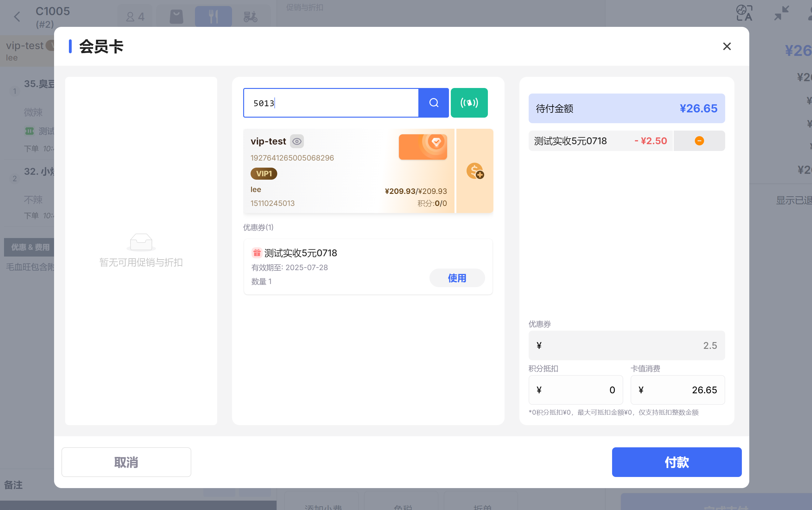Image resolution: width=812 pixels, height=510 pixels.
Task: Click the coupon validity date 2025-07-28
Action: [x=307, y=267]
